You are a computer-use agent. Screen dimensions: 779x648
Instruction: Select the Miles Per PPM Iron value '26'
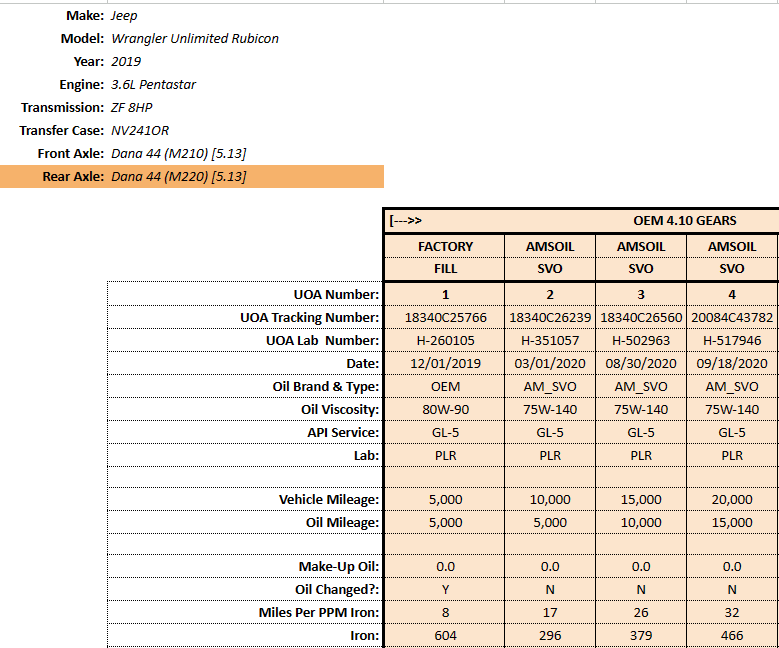click(x=641, y=612)
